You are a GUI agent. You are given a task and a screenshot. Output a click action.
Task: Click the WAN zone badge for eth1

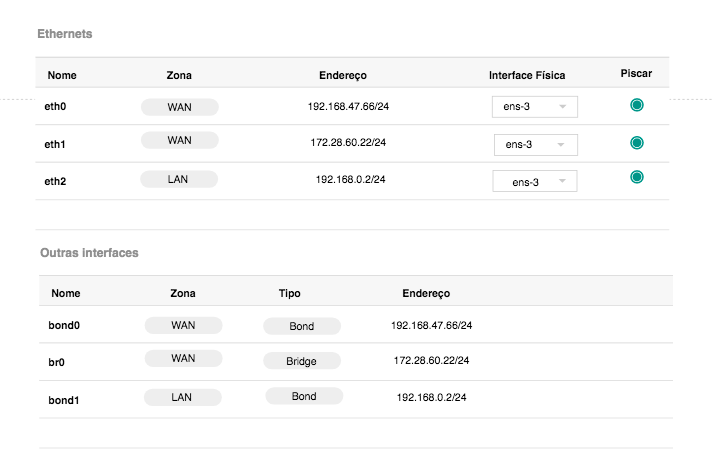(x=180, y=140)
